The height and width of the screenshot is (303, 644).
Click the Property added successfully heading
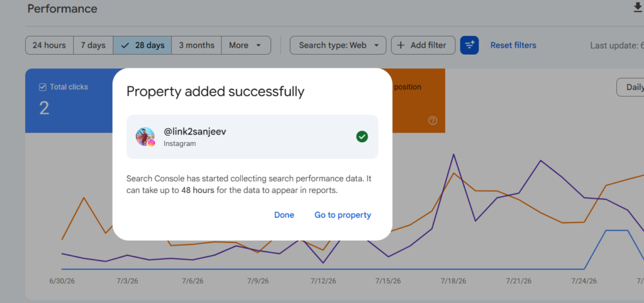click(x=215, y=91)
